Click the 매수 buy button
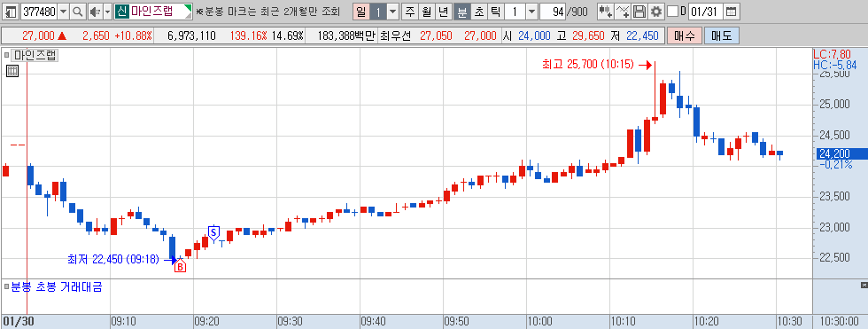 (684, 36)
